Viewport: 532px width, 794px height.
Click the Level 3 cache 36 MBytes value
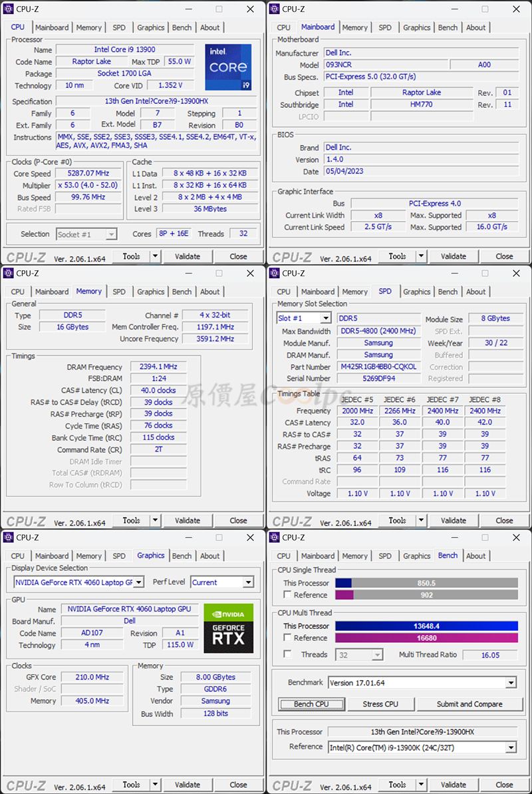[209, 208]
